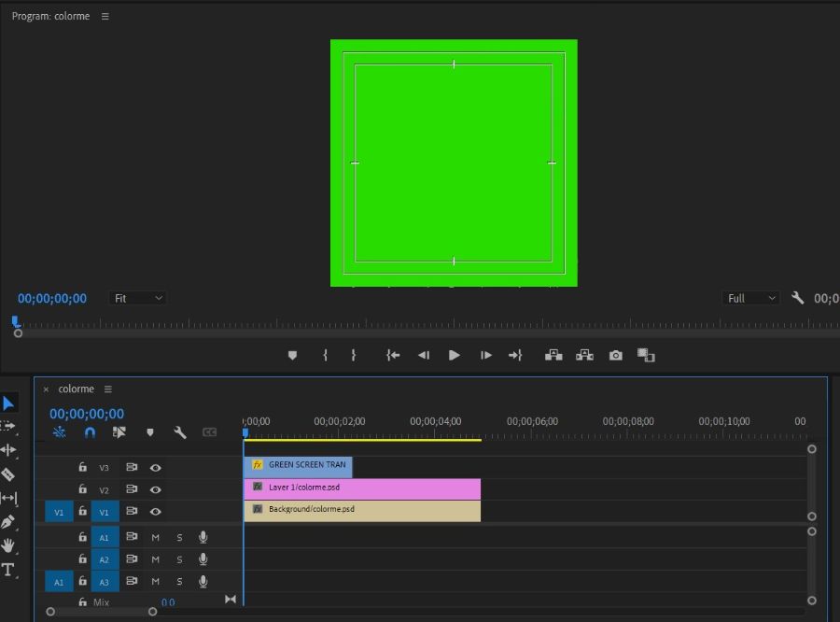
Task: Click the Extract button
Action: pos(584,355)
